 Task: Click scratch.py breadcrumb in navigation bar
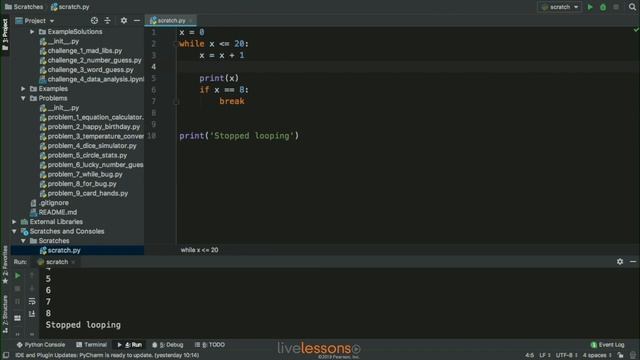click(70, 7)
